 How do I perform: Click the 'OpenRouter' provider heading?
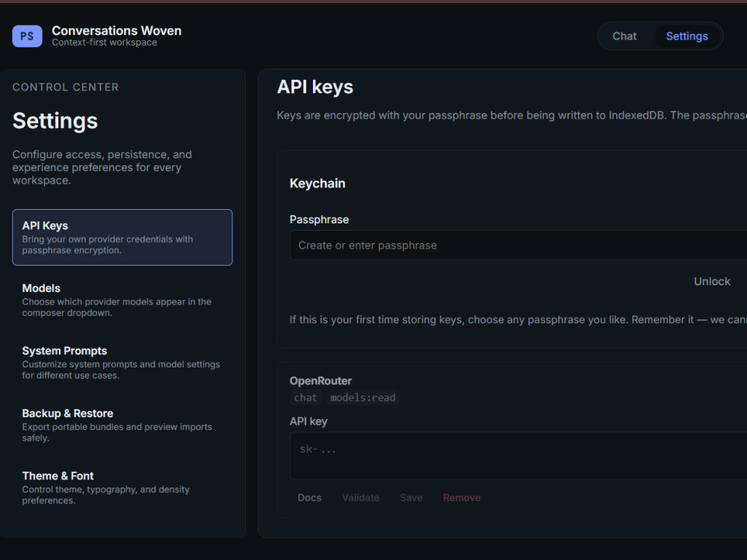click(x=320, y=381)
